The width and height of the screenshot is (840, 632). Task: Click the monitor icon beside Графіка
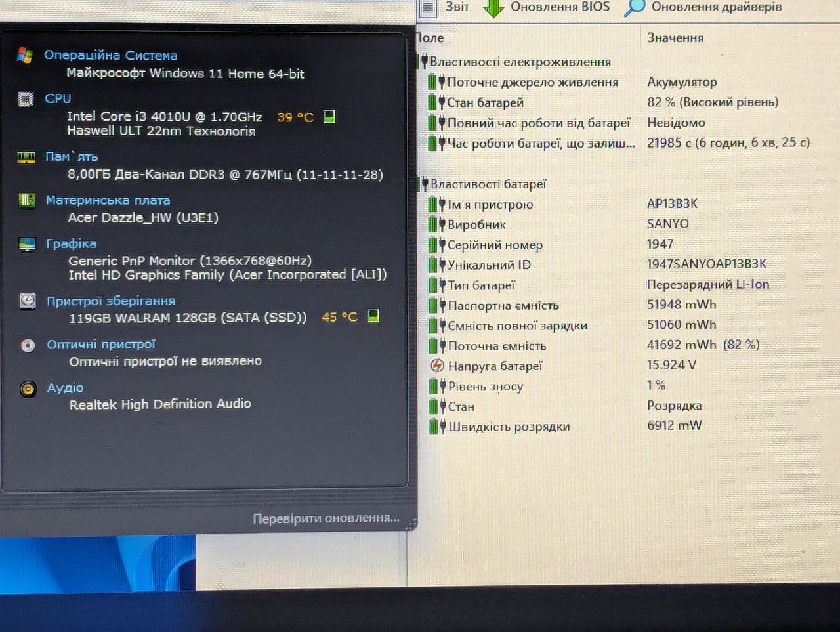click(28, 244)
